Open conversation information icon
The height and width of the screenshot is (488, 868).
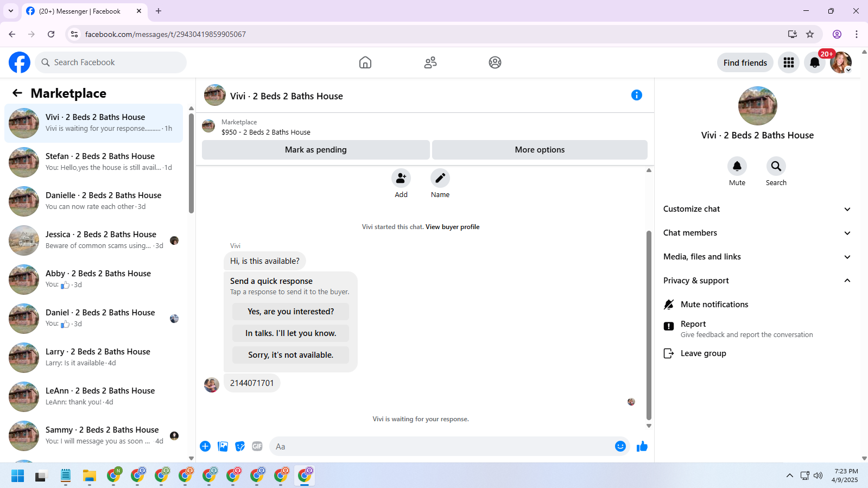tap(637, 95)
